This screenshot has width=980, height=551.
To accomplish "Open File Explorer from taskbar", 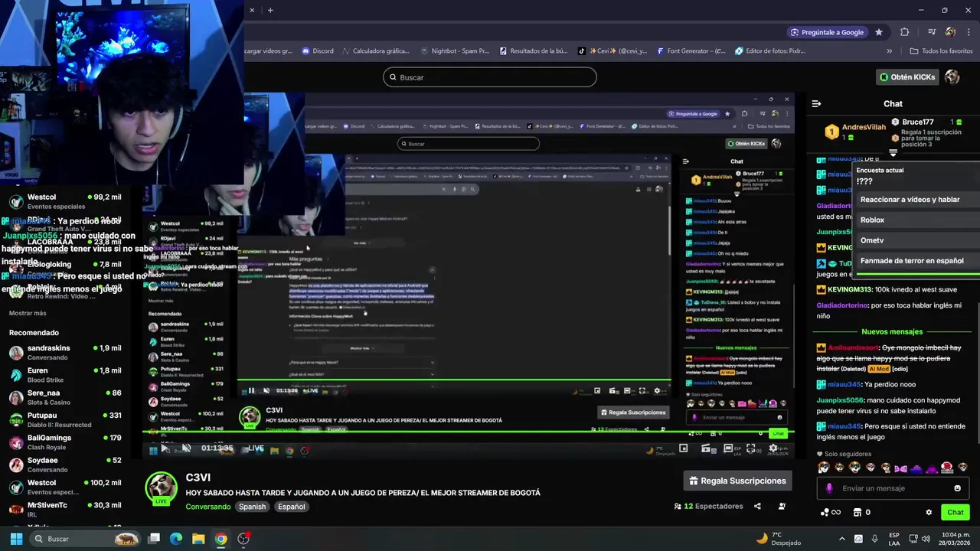I will click(x=198, y=539).
